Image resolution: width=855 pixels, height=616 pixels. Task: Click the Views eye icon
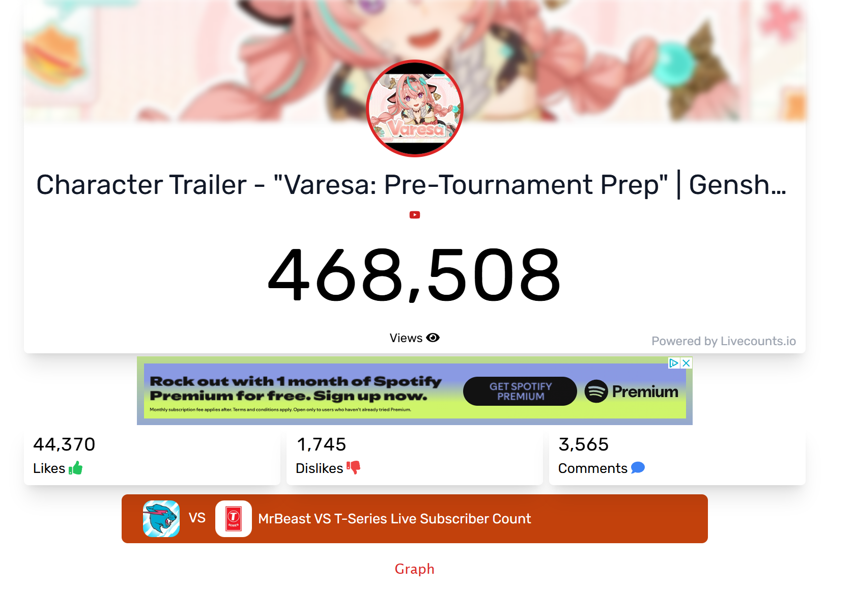(x=433, y=338)
